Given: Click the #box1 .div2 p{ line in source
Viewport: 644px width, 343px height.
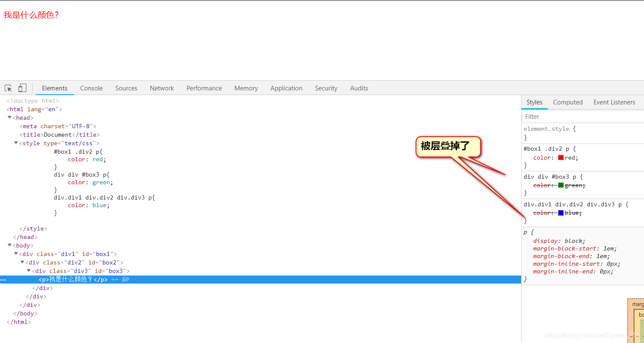Looking at the screenshot, I should coord(78,152).
